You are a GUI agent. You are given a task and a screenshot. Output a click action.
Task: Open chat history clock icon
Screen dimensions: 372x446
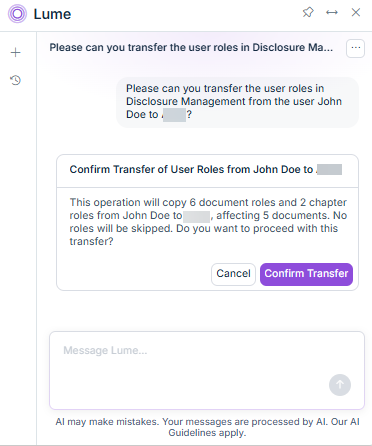coord(15,80)
